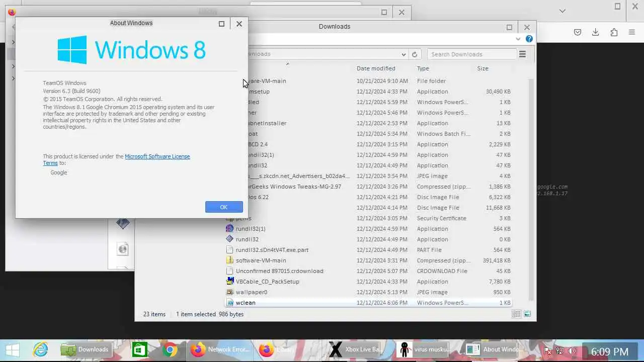Switch to large thumbnails view icon
The width and height of the screenshot is (644, 362).
click(527, 314)
